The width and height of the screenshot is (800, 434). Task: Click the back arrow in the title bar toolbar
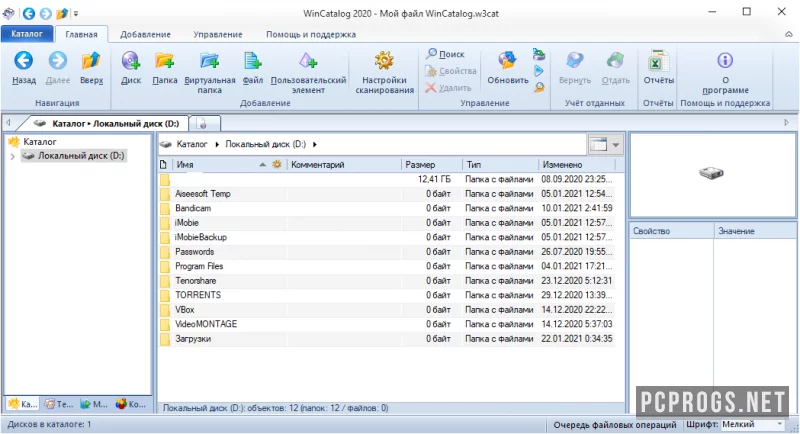[x=29, y=13]
